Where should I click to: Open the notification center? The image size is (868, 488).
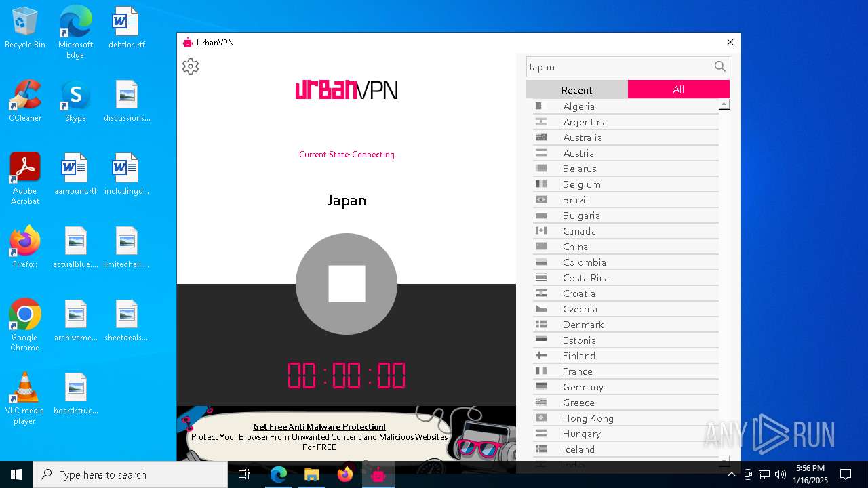point(846,474)
